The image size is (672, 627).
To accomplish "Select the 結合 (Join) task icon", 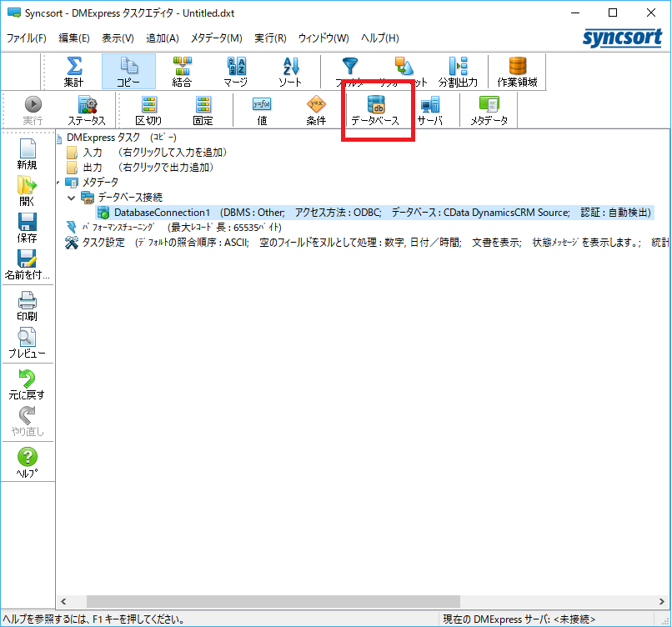I will pyautogui.click(x=182, y=71).
